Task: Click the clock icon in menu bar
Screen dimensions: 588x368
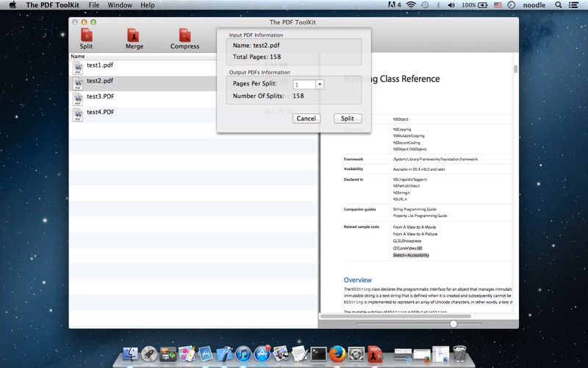Action: (x=511, y=5)
